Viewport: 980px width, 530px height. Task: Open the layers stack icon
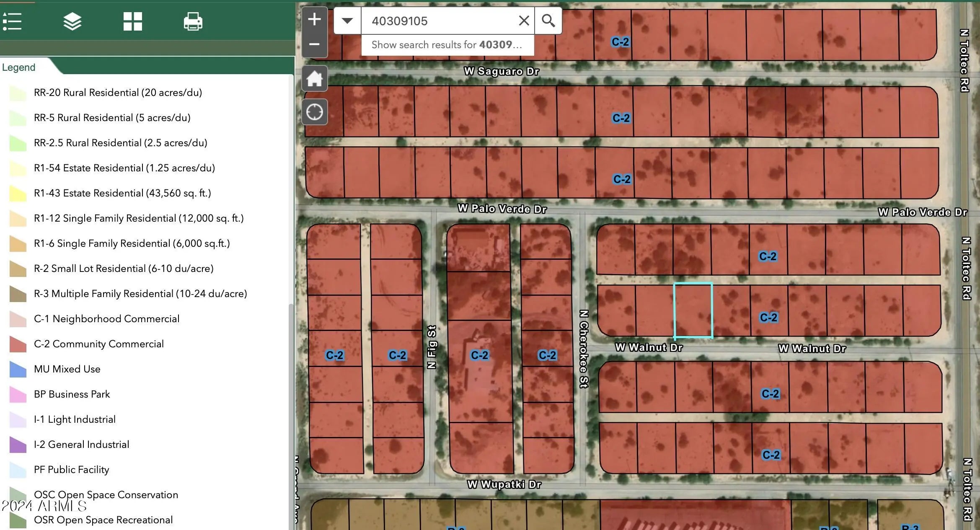pos(72,21)
